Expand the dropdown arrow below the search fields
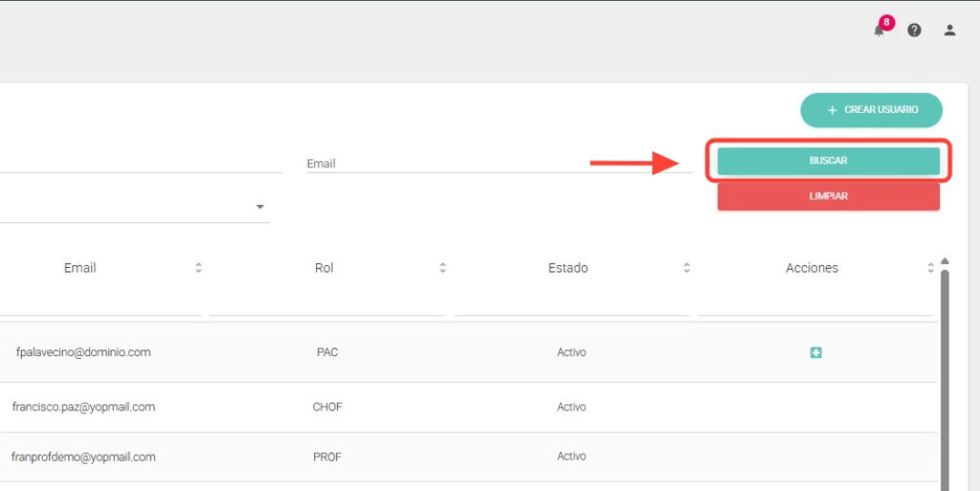This screenshot has height=491, width=980. 259,207
